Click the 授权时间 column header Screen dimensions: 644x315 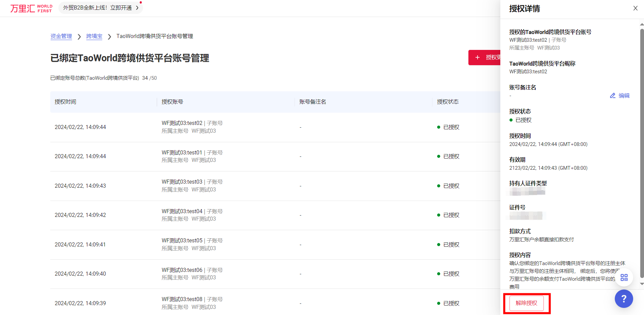[65, 102]
